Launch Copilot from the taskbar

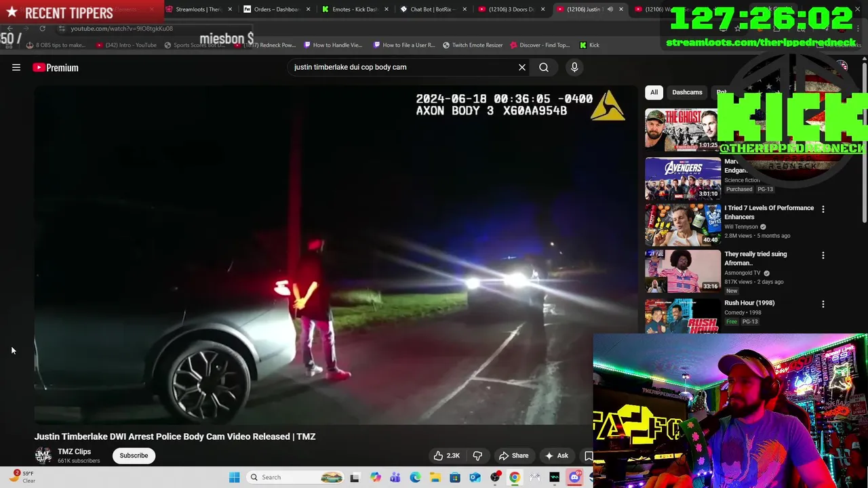tap(375, 477)
